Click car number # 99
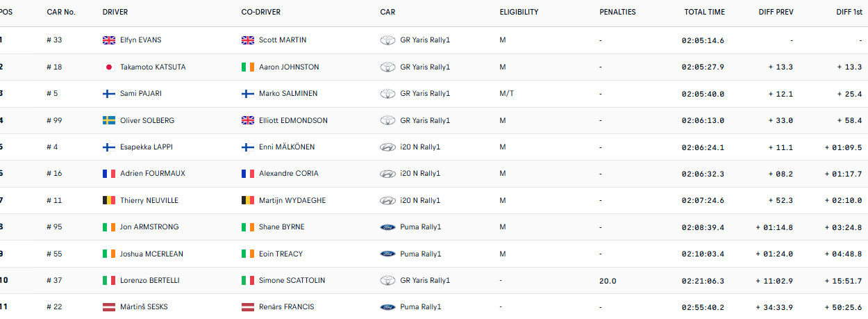The height and width of the screenshot is (319, 868). point(54,121)
